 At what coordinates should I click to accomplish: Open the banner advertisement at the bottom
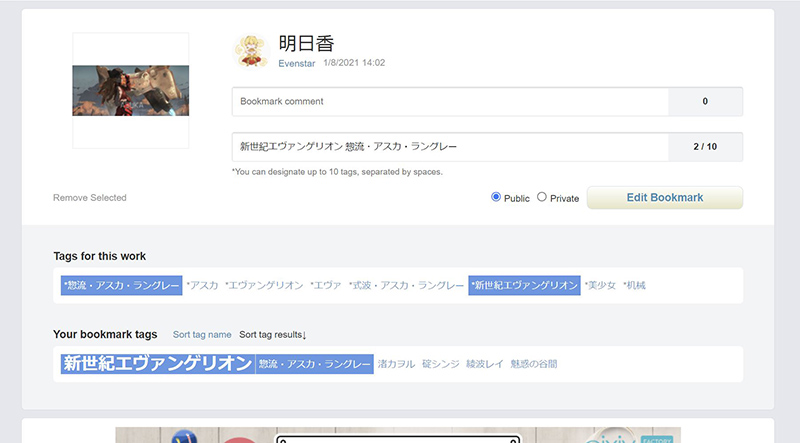(x=398, y=435)
